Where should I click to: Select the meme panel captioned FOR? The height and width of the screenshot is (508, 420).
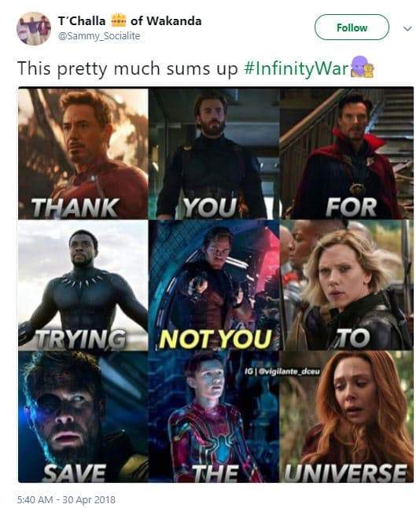[346, 153]
